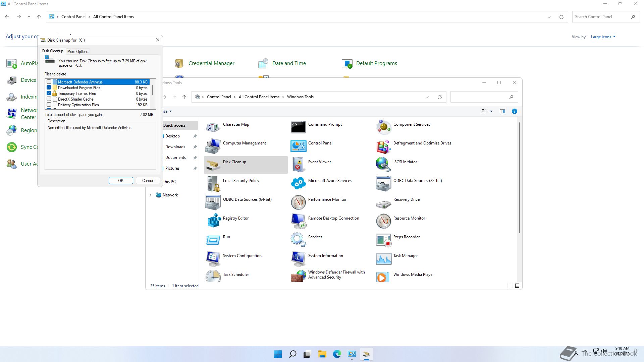Open Default Programs link

click(x=376, y=63)
